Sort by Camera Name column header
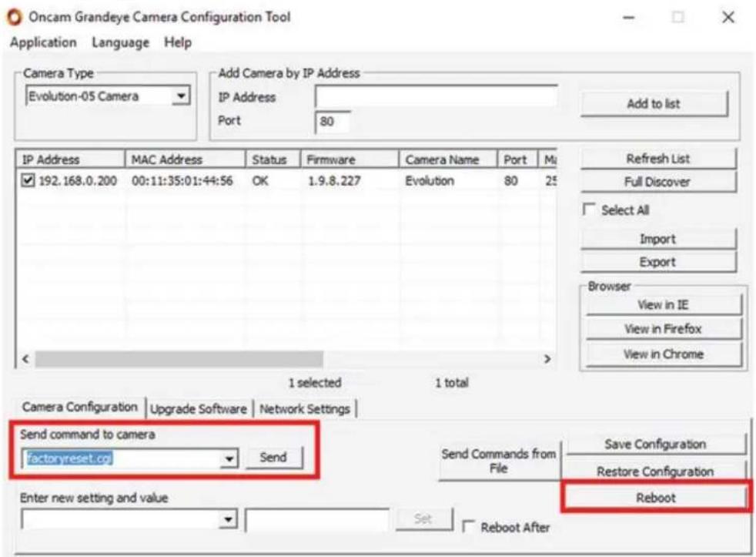 point(448,159)
